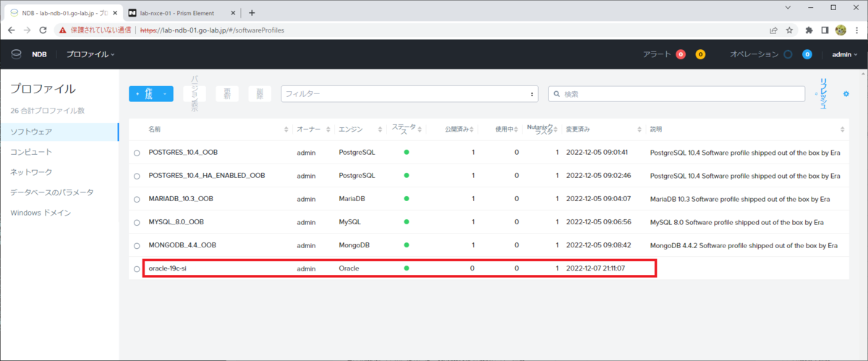Click the browser address URL
Image resolution: width=868 pixels, height=361 pixels.
coord(211,30)
